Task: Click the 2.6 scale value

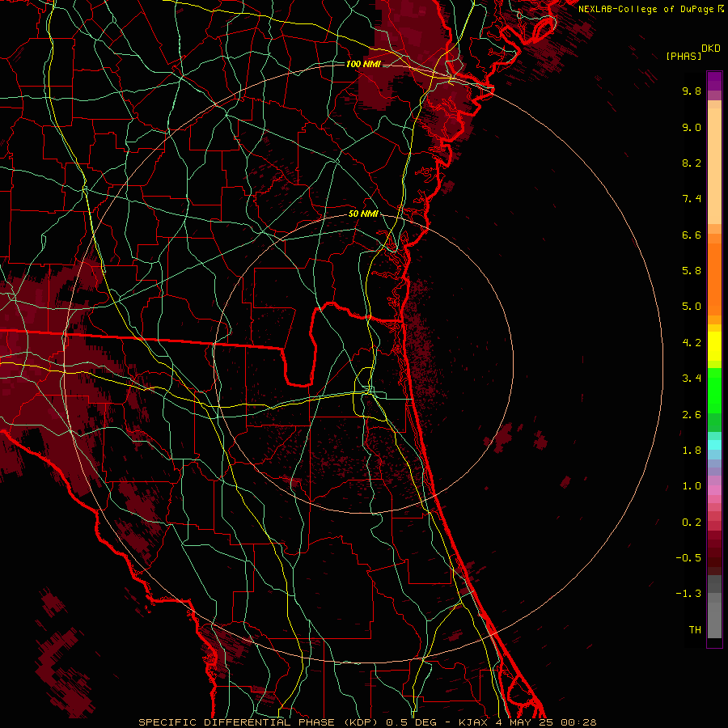Action: pyautogui.click(x=692, y=415)
